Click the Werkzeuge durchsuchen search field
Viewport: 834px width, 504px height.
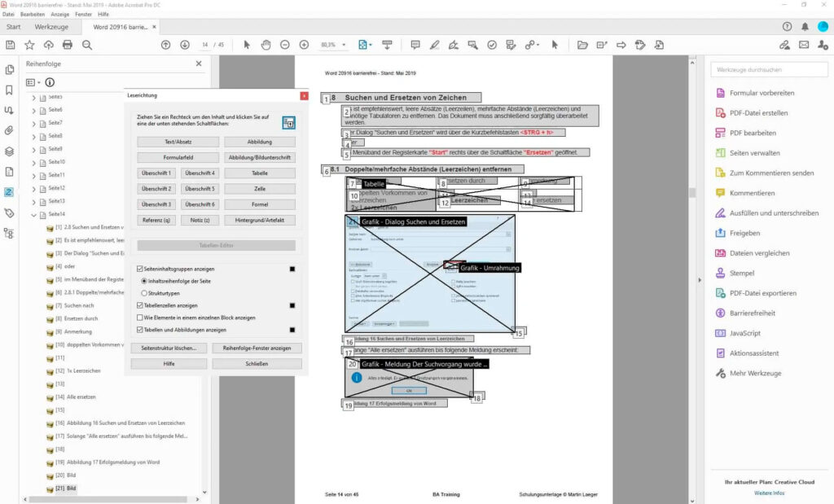[x=769, y=70]
